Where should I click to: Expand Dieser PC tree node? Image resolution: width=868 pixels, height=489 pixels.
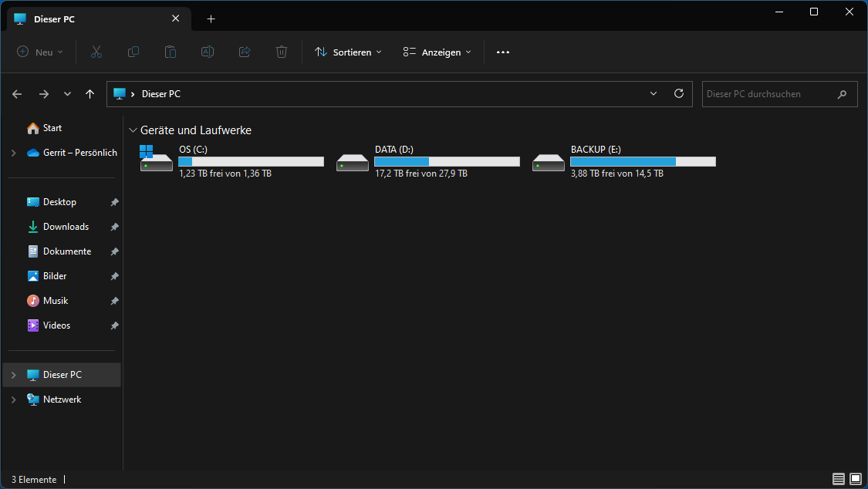point(14,375)
